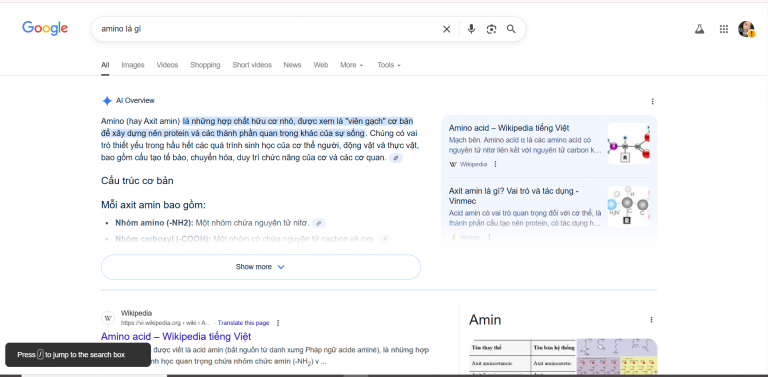The image size is (768, 377).
Task: Start voice search with microphone icon
Action: (x=471, y=29)
